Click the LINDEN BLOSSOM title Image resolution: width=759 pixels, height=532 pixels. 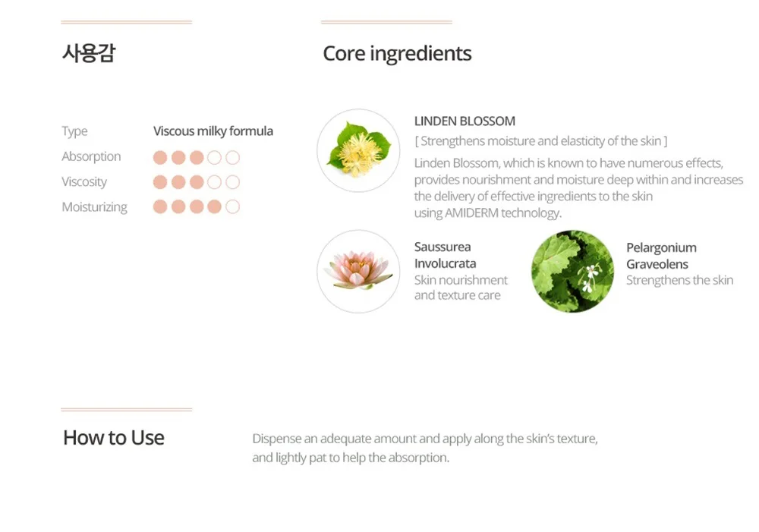click(x=465, y=121)
